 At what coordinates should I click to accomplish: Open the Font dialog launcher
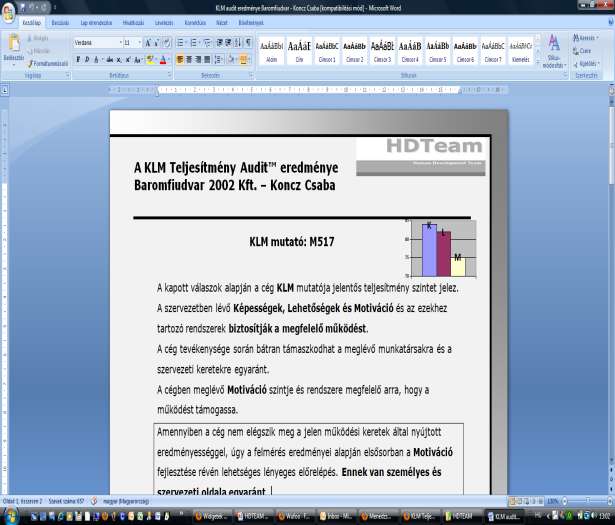coord(169,74)
